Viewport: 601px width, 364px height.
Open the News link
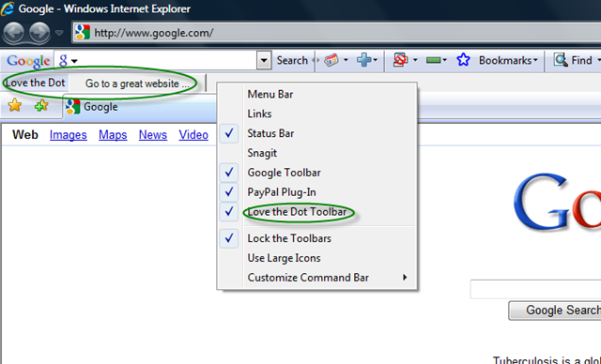[x=153, y=135]
